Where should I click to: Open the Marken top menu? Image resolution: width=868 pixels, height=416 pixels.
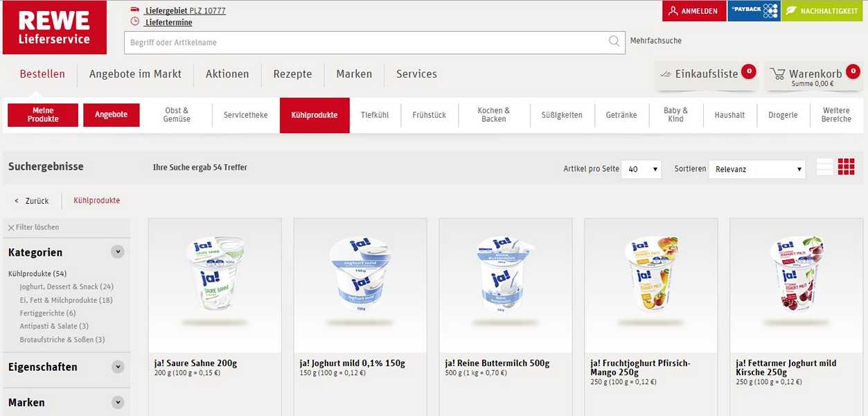354,74
